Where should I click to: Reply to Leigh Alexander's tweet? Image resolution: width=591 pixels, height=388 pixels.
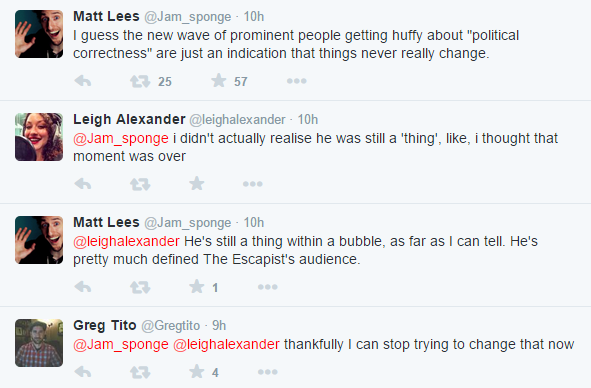tap(83, 184)
